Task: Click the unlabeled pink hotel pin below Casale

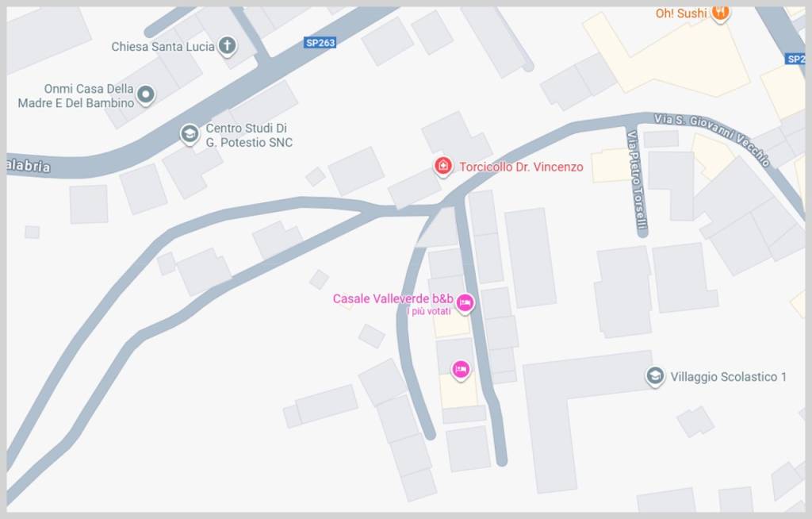Action: [x=461, y=370]
